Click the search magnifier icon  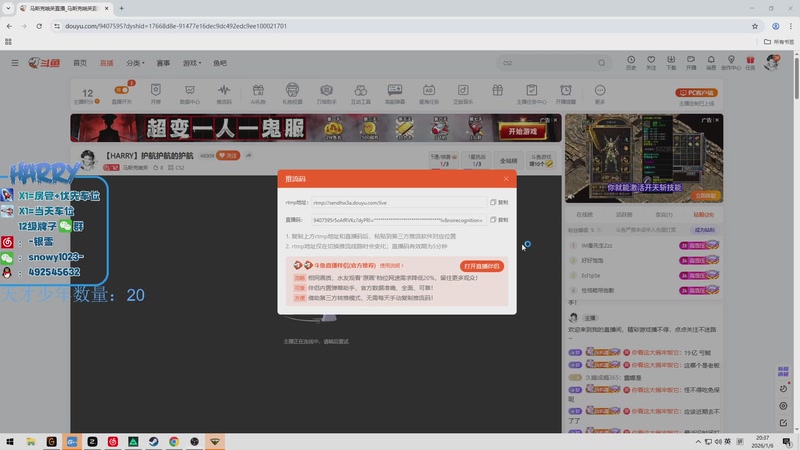[x=602, y=63]
